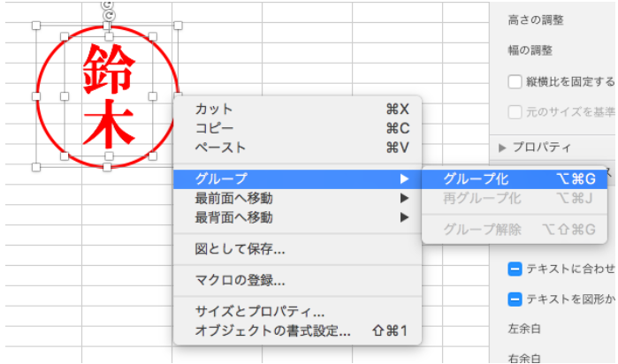Open サイズとプロパティ... from context menu
The image size is (618, 364).
[260, 313]
